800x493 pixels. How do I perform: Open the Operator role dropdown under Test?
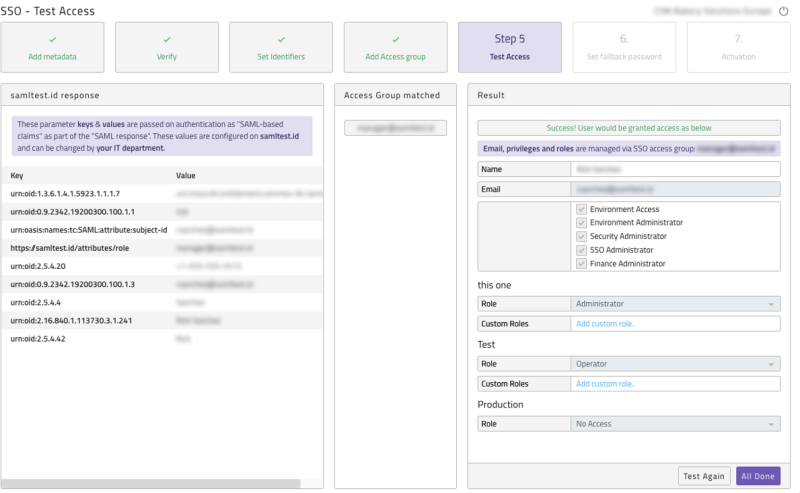[x=675, y=364]
